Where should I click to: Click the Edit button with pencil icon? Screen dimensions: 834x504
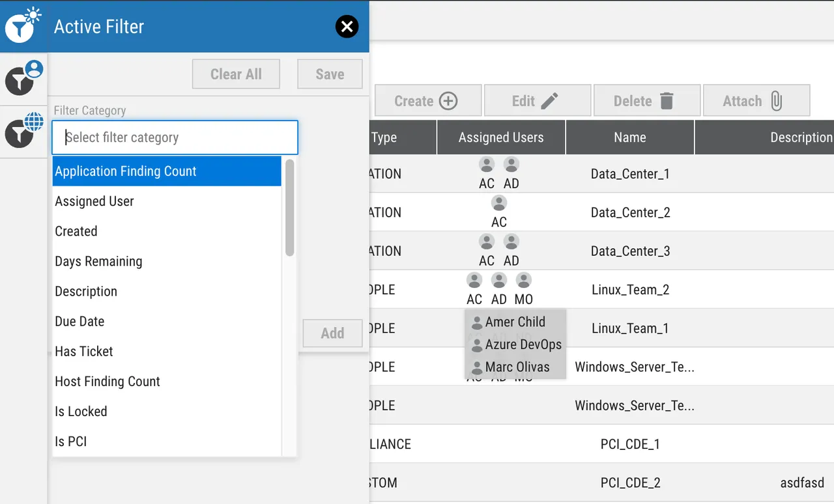[x=536, y=101]
